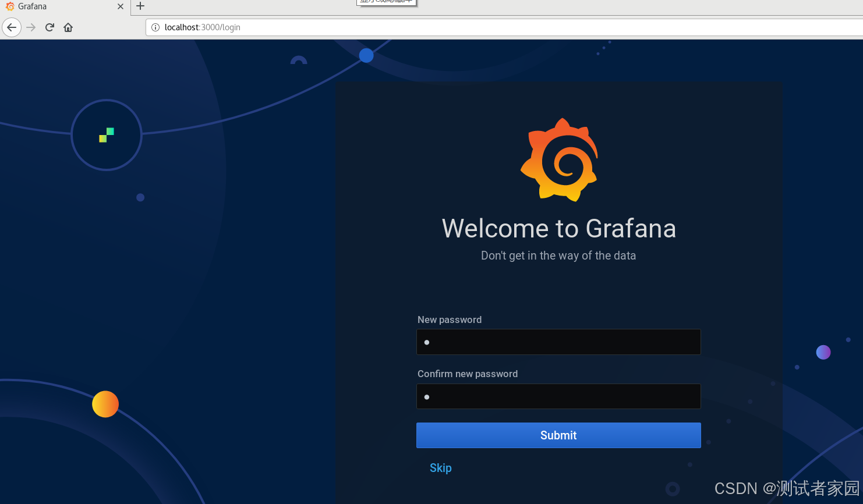This screenshot has height=504, width=863.
Task: Focus the Confirm new password field
Action: pyautogui.click(x=558, y=396)
